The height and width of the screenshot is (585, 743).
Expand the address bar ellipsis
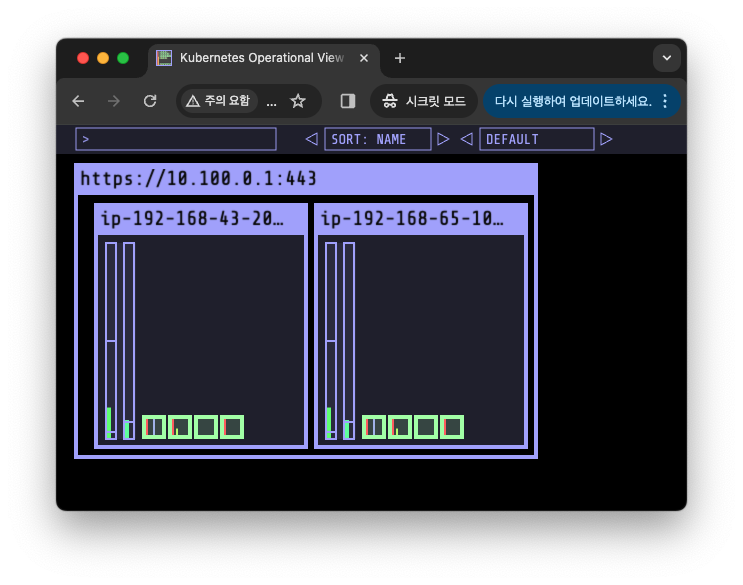272,102
